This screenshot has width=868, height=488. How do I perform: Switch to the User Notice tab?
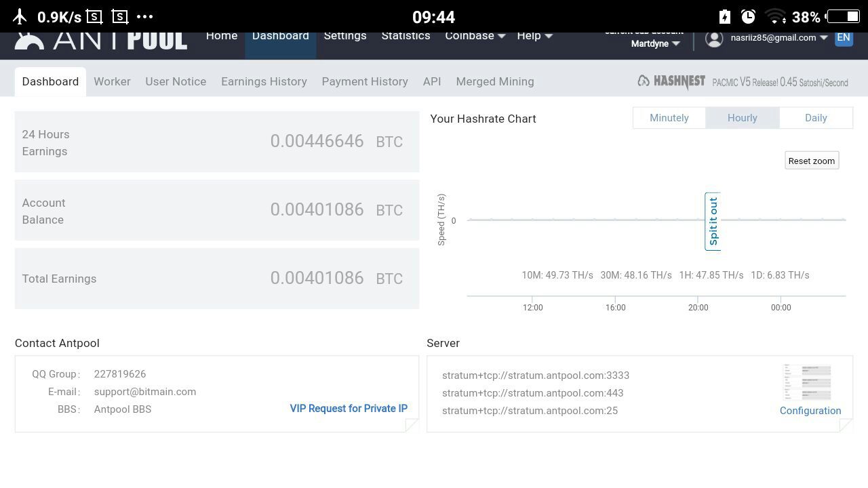(176, 81)
